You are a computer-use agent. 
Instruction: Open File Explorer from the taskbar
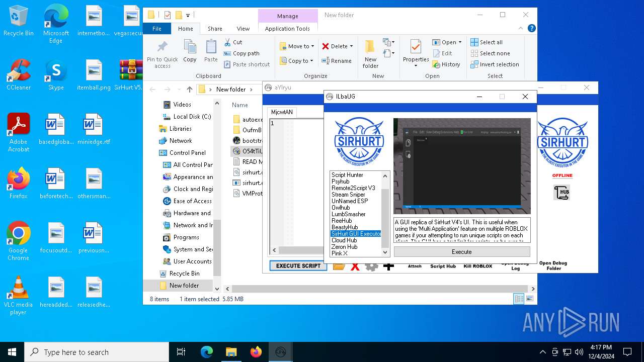coord(231,352)
